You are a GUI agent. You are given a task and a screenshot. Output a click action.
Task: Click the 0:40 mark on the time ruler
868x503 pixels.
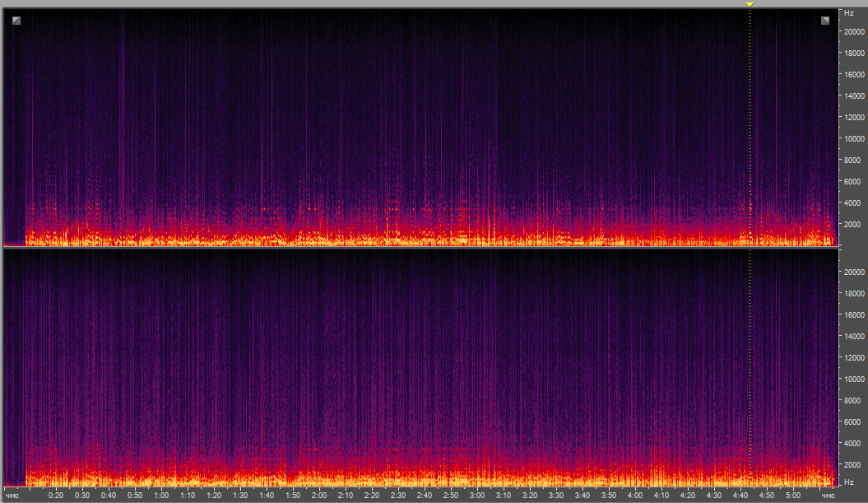click(x=109, y=496)
